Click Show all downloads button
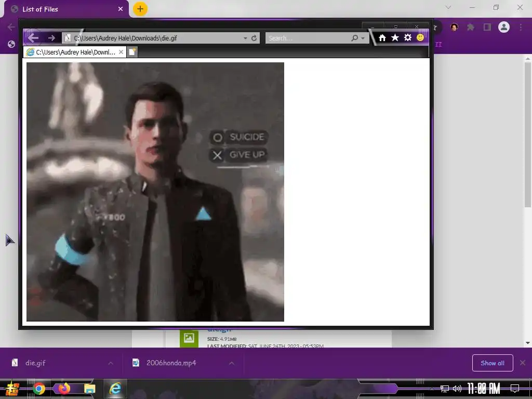The width and height of the screenshot is (532, 399). (x=493, y=363)
